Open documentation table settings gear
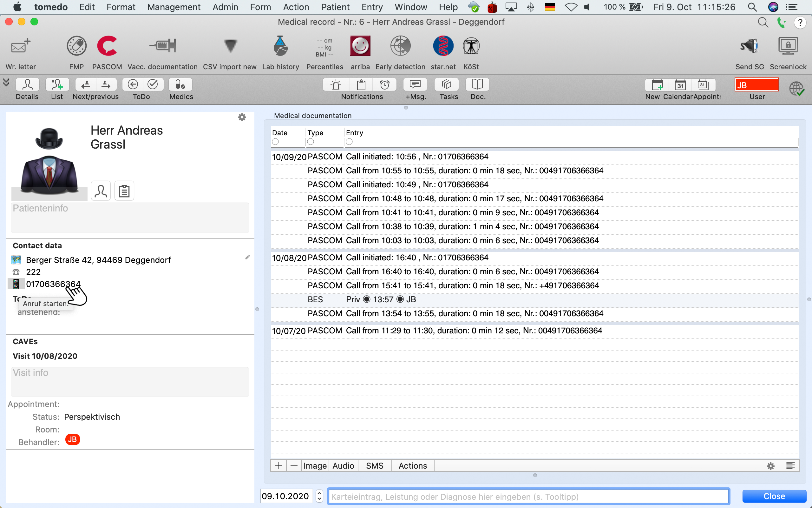Screen dimensions: 812x508 771,466
